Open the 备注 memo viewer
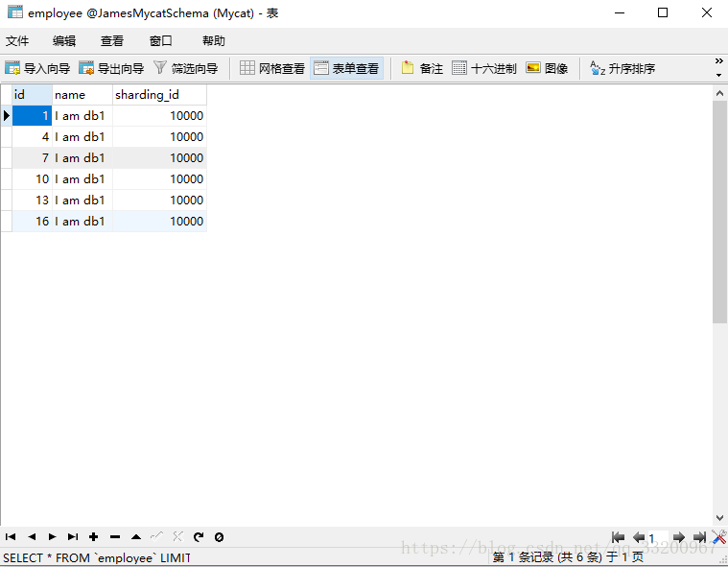 [x=422, y=68]
